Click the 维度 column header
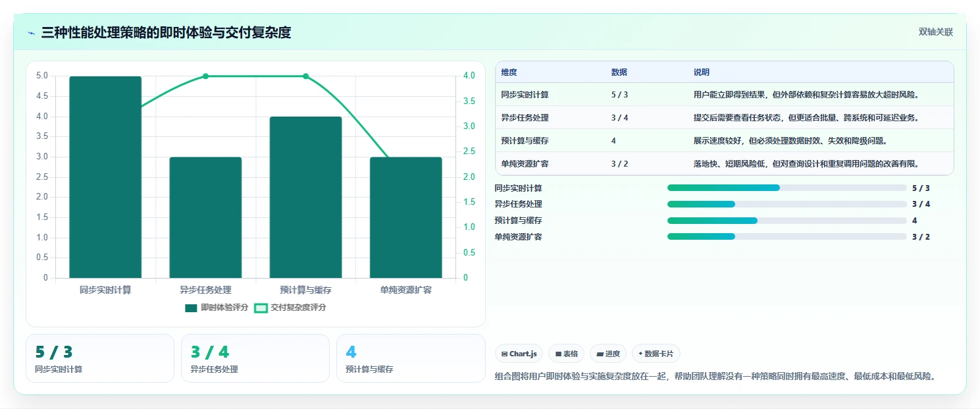980x409 pixels. coord(509,72)
